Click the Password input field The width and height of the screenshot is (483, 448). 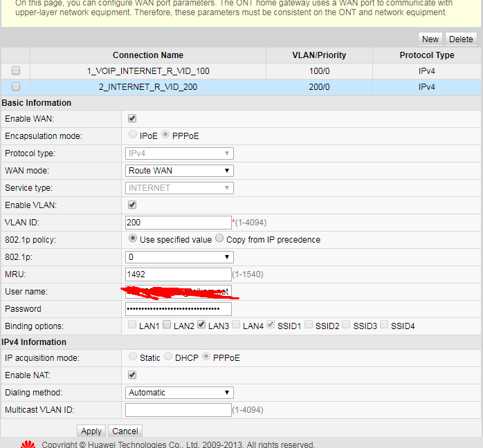pyautogui.click(x=179, y=308)
